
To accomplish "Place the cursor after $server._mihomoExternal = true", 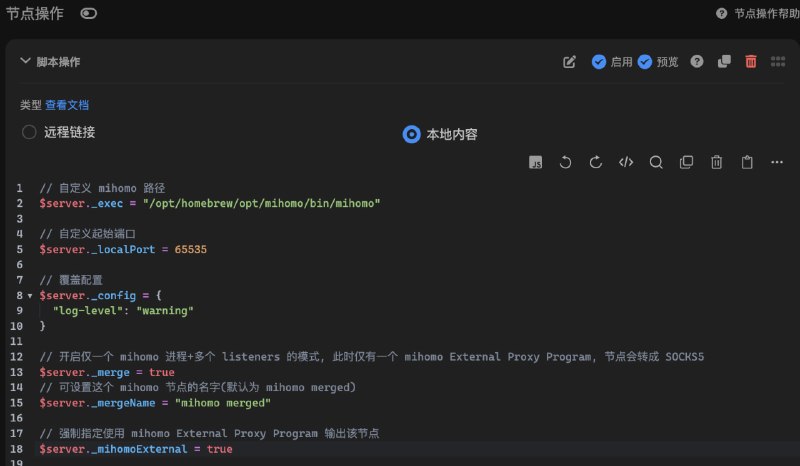I will [233, 449].
